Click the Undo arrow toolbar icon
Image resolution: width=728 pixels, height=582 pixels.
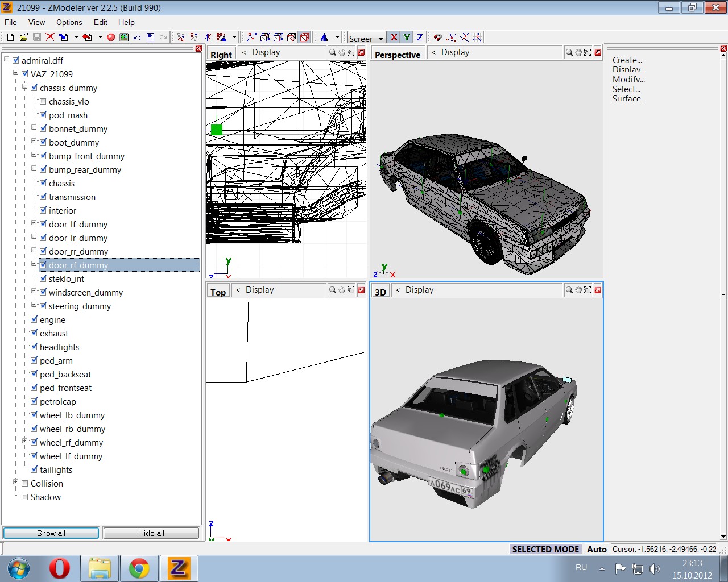137,38
